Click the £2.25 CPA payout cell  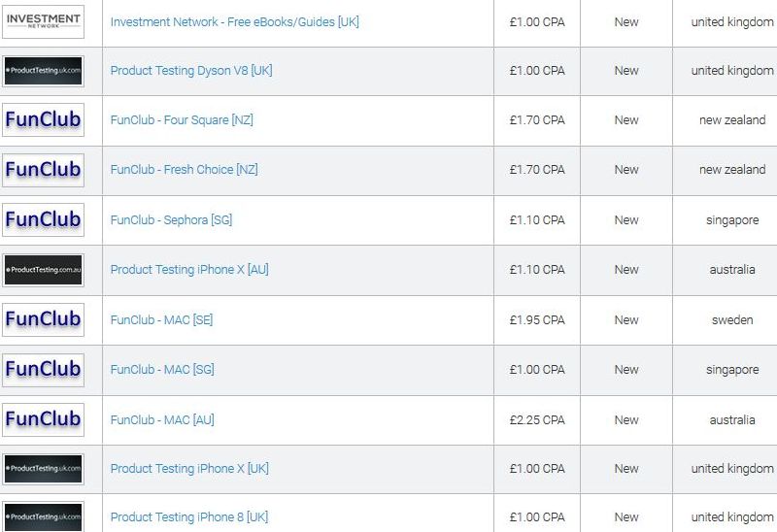pos(537,420)
